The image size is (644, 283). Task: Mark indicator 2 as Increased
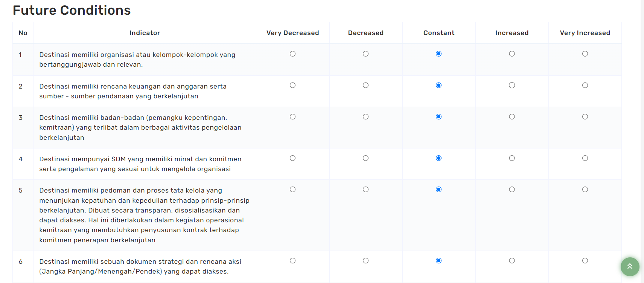click(512, 85)
